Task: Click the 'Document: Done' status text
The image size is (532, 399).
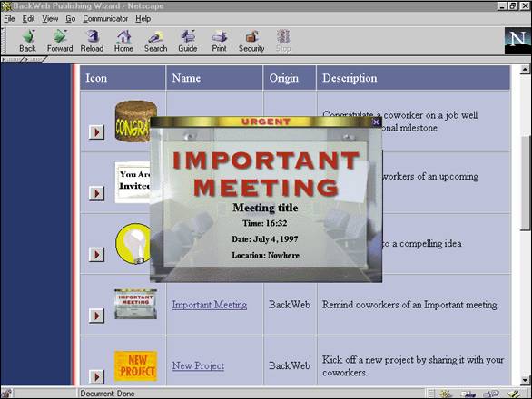Action: 107,394
